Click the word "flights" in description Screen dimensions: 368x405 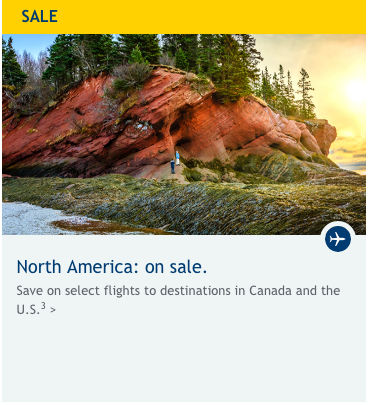pyautogui.click(x=122, y=291)
